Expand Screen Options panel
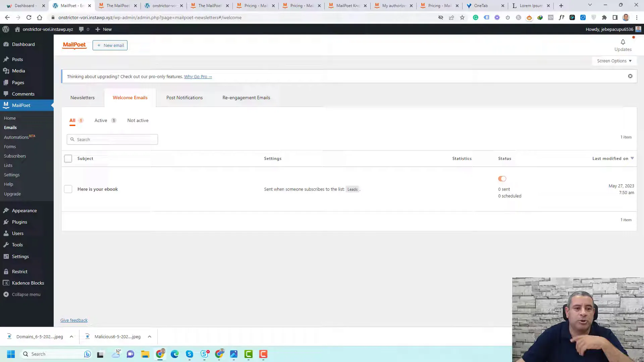The image size is (644, 362). click(x=614, y=61)
